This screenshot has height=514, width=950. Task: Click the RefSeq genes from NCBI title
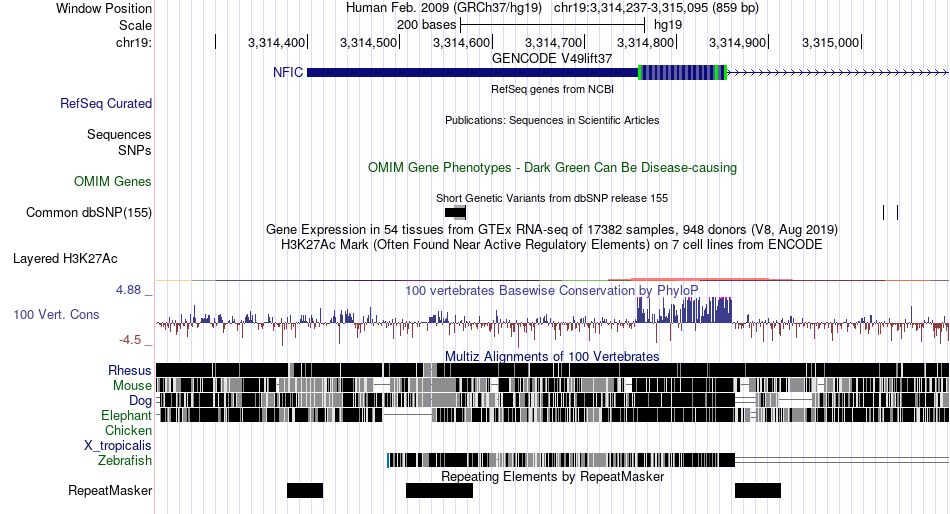[552, 89]
